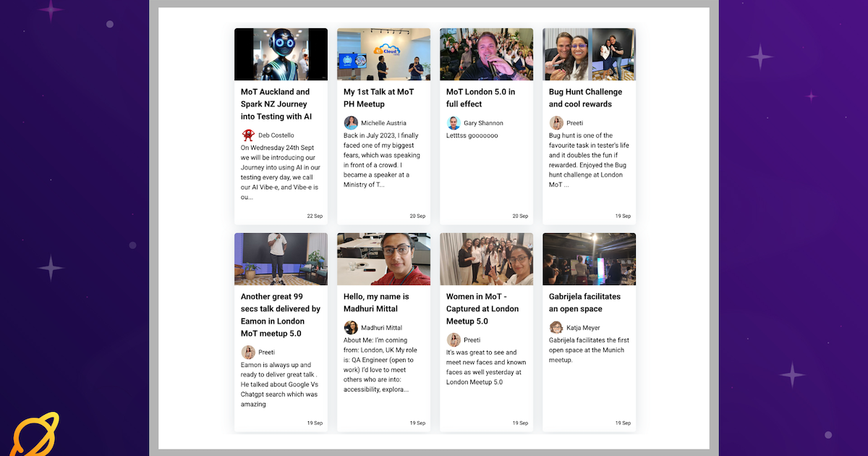The image size is (868, 456).
Task: Click Katja Meyer's profile avatar
Action: tap(556, 328)
